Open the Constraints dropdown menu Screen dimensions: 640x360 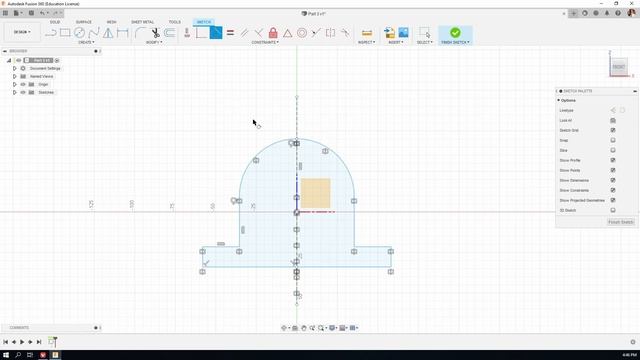(x=265, y=42)
